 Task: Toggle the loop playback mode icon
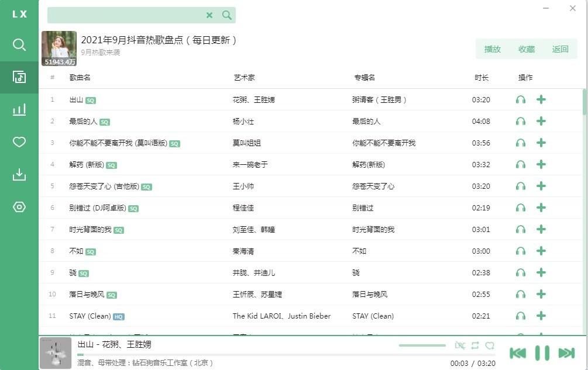475,345
